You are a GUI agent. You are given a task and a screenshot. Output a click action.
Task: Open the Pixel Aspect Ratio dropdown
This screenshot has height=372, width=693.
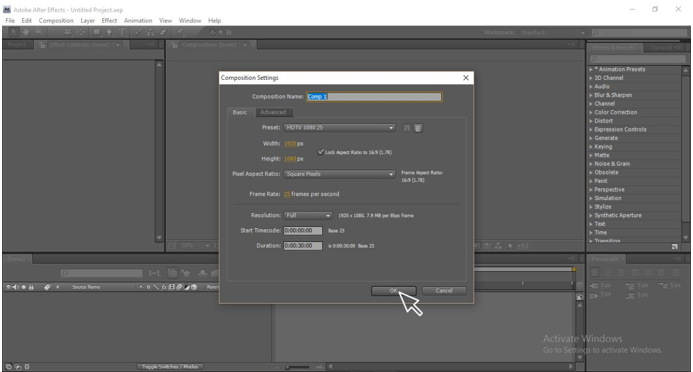pyautogui.click(x=339, y=174)
